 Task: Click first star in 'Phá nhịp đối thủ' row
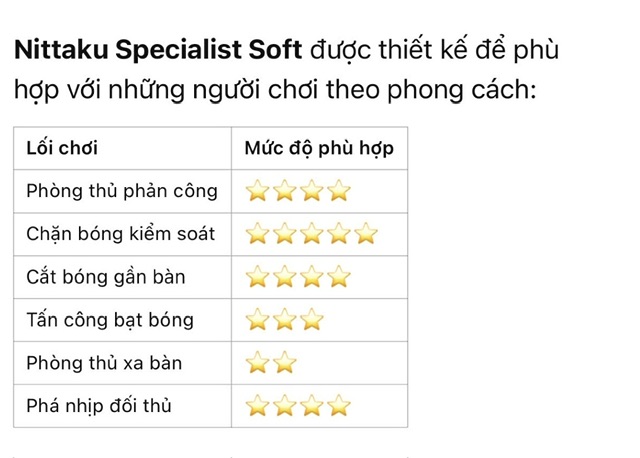[258, 405]
